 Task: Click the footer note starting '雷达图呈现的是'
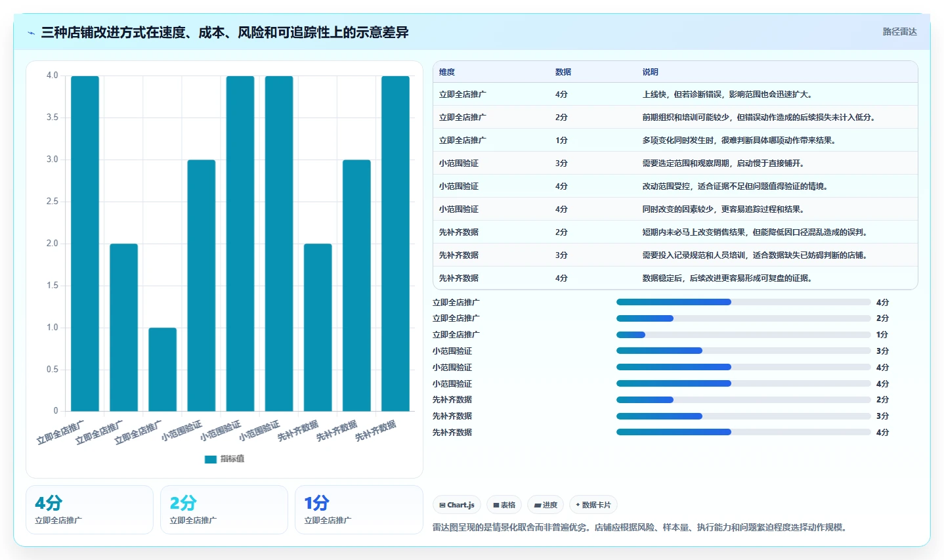[639, 527]
